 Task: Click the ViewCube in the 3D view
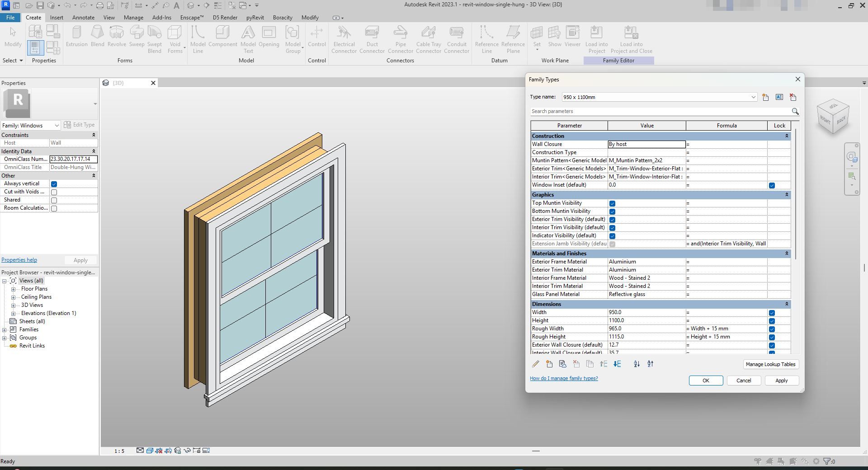tap(833, 117)
